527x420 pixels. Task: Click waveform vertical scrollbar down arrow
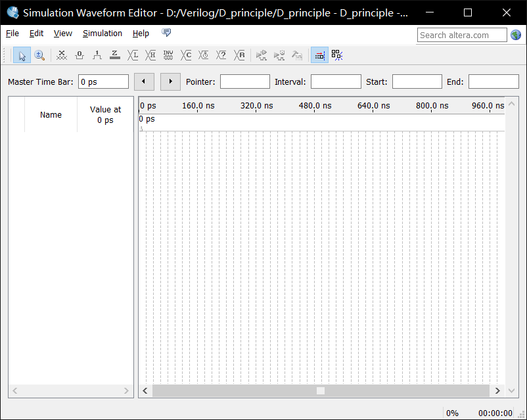point(511,390)
